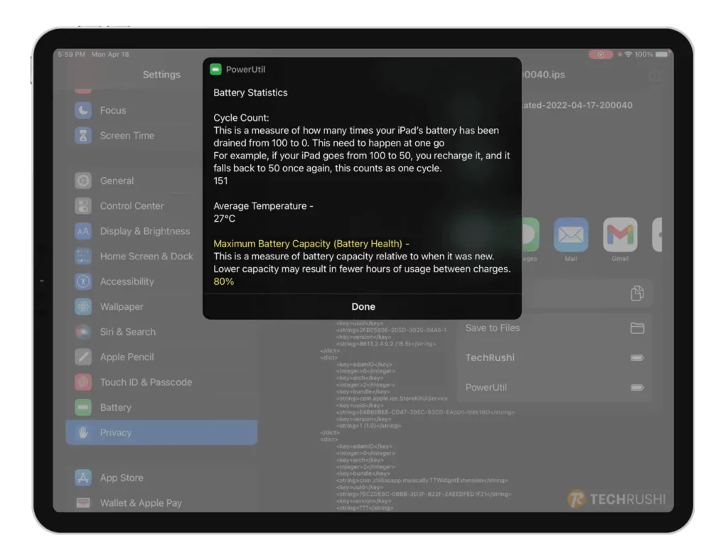The width and height of the screenshot is (728, 560).
Task: Open the Control Center icon
Action: tap(83, 206)
